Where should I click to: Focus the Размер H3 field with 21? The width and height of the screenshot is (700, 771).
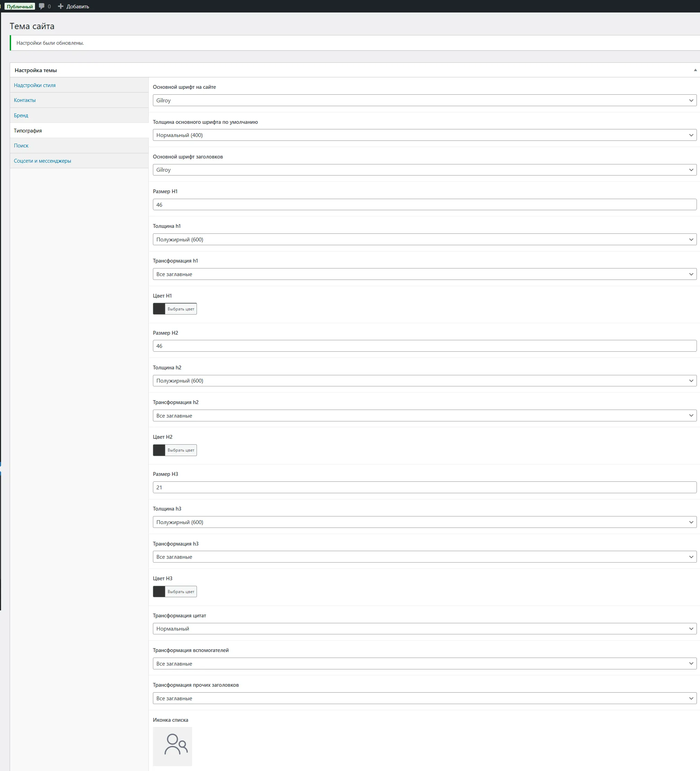[x=424, y=487]
